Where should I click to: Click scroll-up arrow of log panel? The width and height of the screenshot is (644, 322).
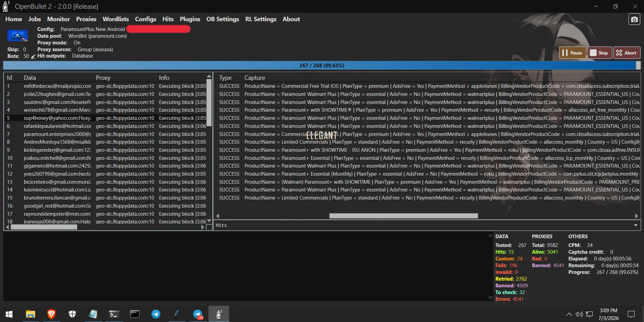click(x=490, y=236)
